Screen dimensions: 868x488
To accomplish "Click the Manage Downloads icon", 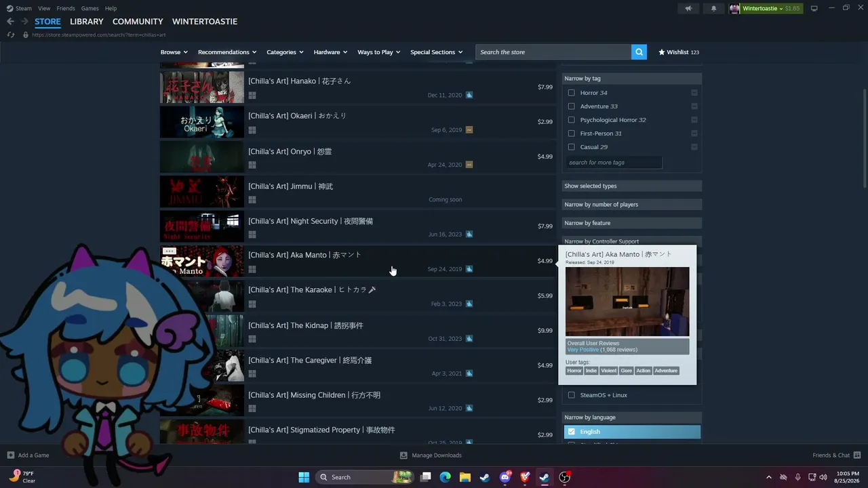I will pyautogui.click(x=403, y=455).
